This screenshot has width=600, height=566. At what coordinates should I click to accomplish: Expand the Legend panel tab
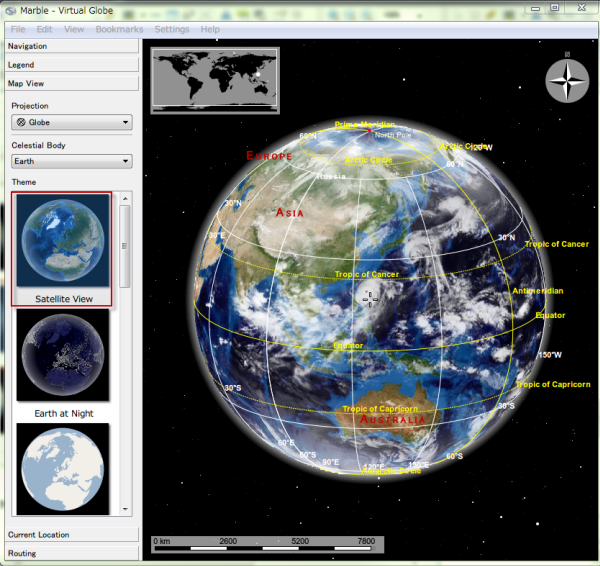[x=70, y=65]
